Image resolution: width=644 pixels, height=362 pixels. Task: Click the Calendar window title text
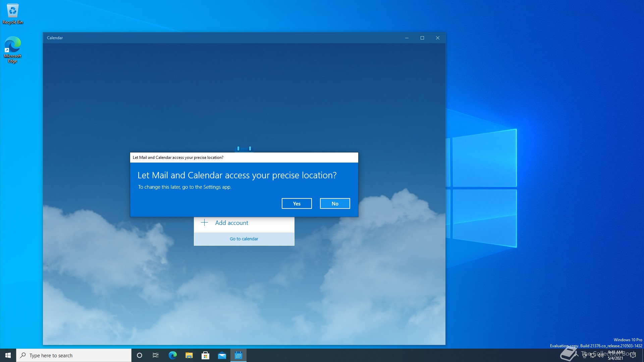[x=55, y=38]
